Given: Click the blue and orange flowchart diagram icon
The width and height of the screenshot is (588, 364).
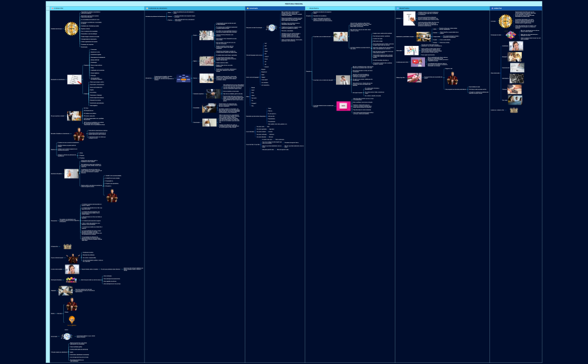Looking at the screenshot, I should pos(183,79).
